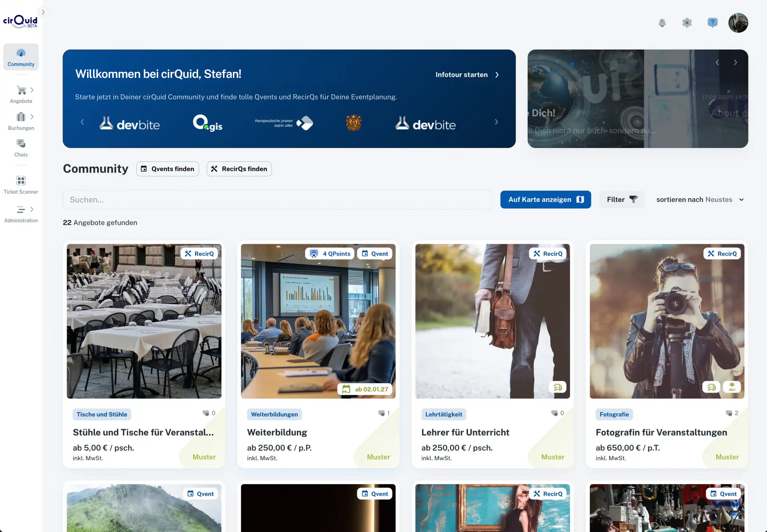The height and width of the screenshot is (532, 767).
Task: Open Chats in the sidebar
Action: coord(21,148)
